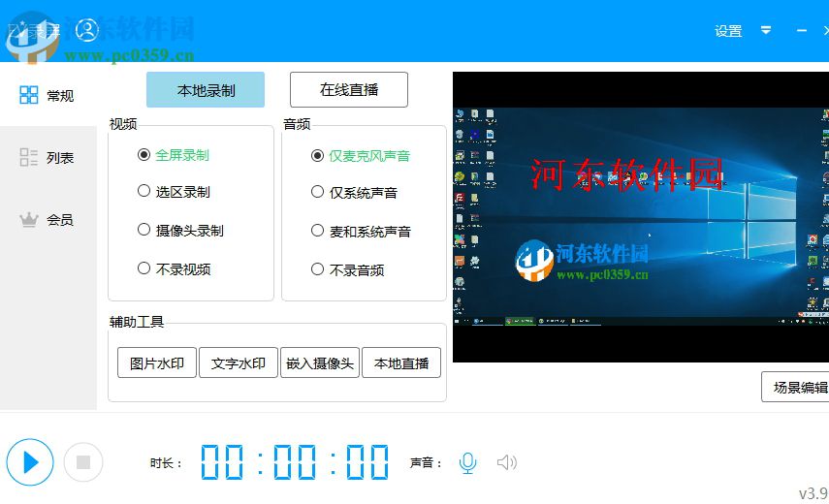Viewport: 829px width, 504px height.
Task: Switch to 本地录制 local recording mode
Action: coord(206,90)
